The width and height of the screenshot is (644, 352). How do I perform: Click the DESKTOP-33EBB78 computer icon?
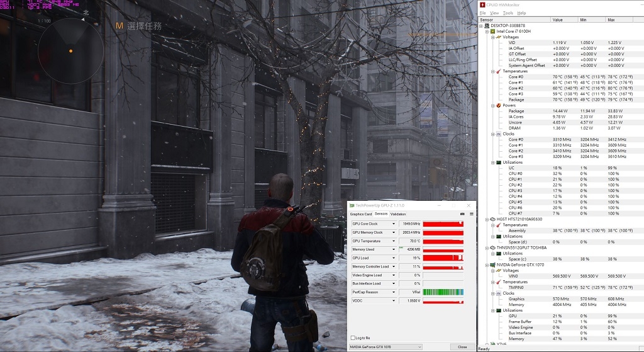pos(487,25)
